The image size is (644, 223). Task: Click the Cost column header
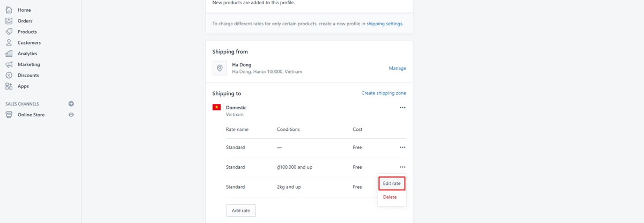point(357,129)
